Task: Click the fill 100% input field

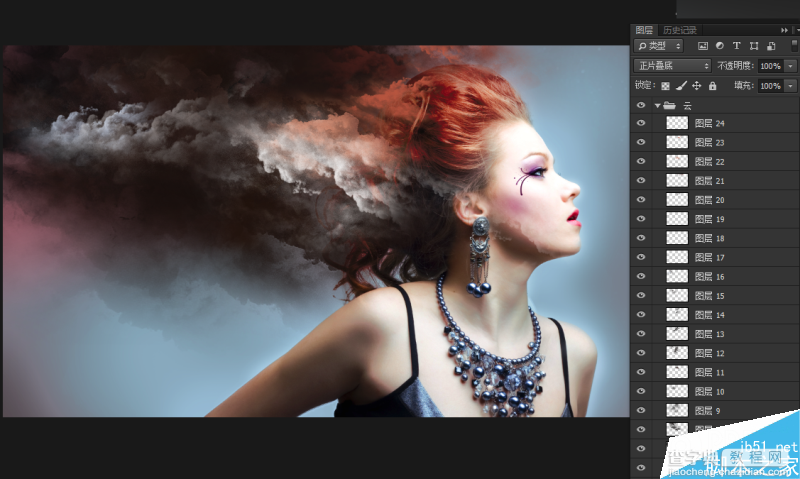Action: coord(771,86)
